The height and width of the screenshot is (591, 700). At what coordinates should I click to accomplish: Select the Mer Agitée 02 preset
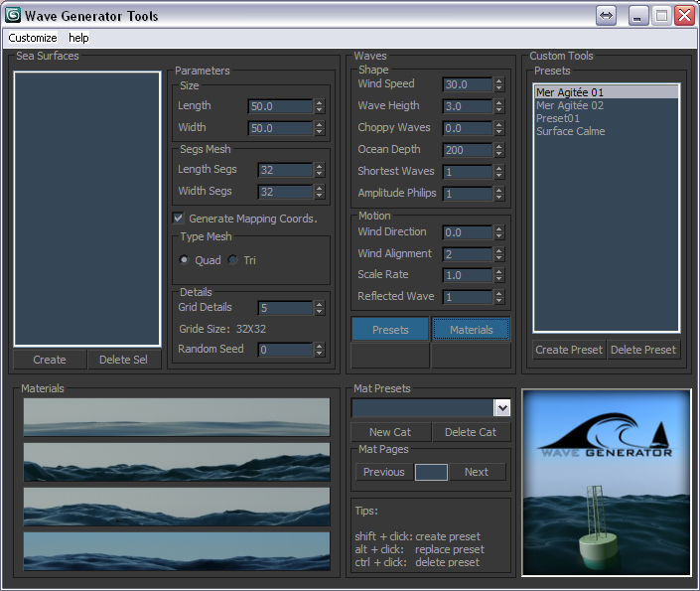click(607, 105)
